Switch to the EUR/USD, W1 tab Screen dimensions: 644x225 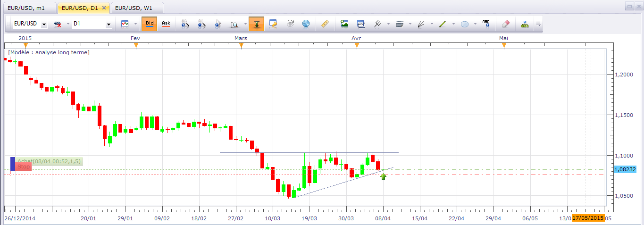click(x=137, y=8)
